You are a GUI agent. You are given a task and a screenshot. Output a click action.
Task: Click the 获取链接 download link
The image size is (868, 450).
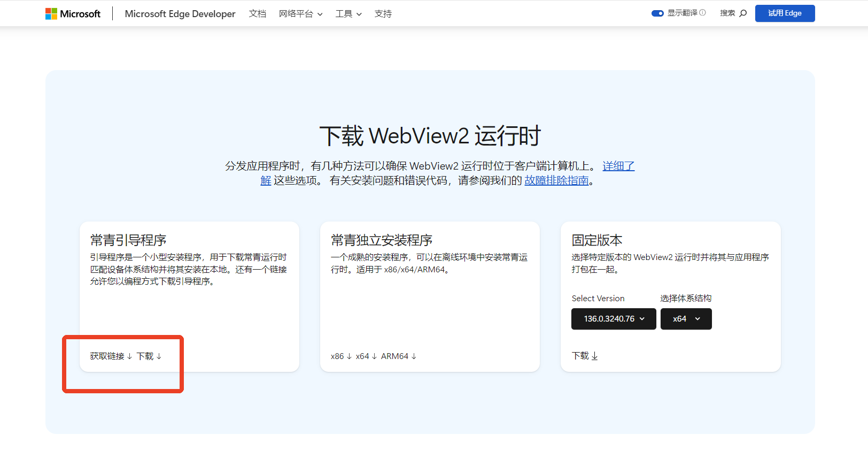point(111,356)
